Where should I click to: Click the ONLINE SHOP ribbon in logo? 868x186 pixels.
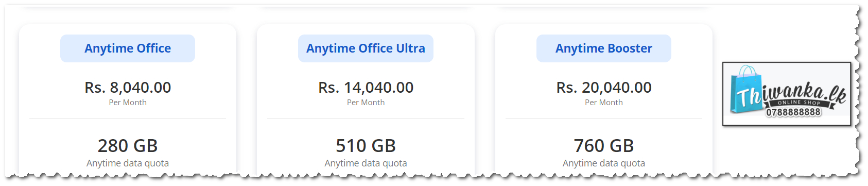(798, 103)
